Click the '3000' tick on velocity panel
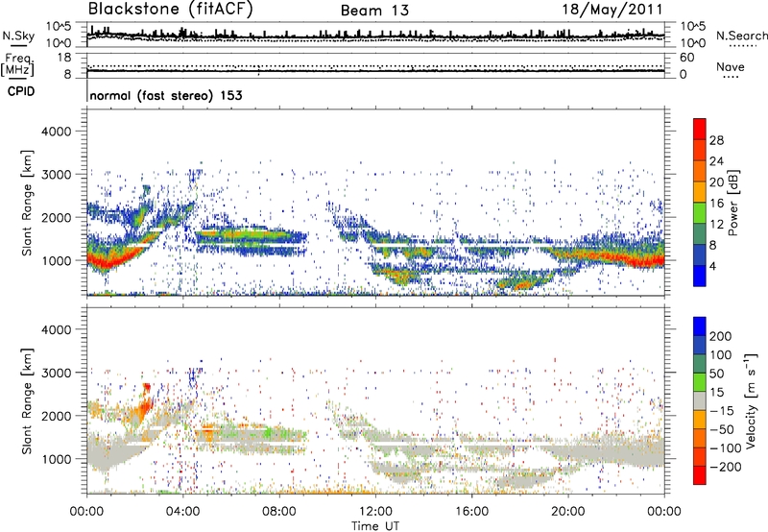This screenshot has height=532, width=768. tap(56, 373)
